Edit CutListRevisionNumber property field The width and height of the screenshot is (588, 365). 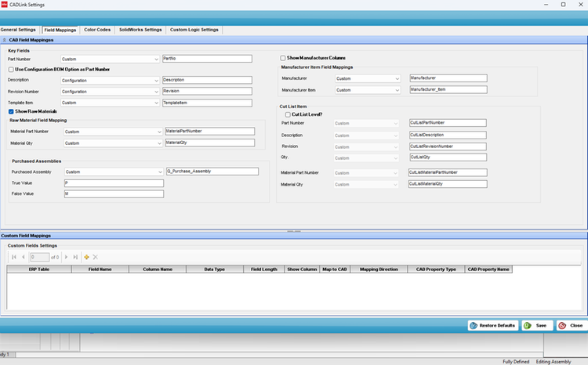pyautogui.click(x=448, y=146)
